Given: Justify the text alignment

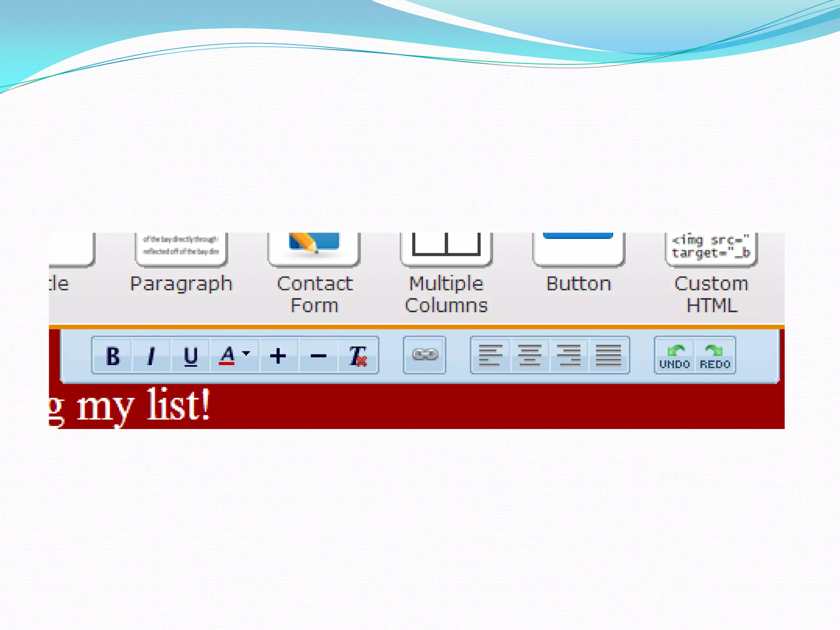Looking at the screenshot, I should (x=608, y=355).
